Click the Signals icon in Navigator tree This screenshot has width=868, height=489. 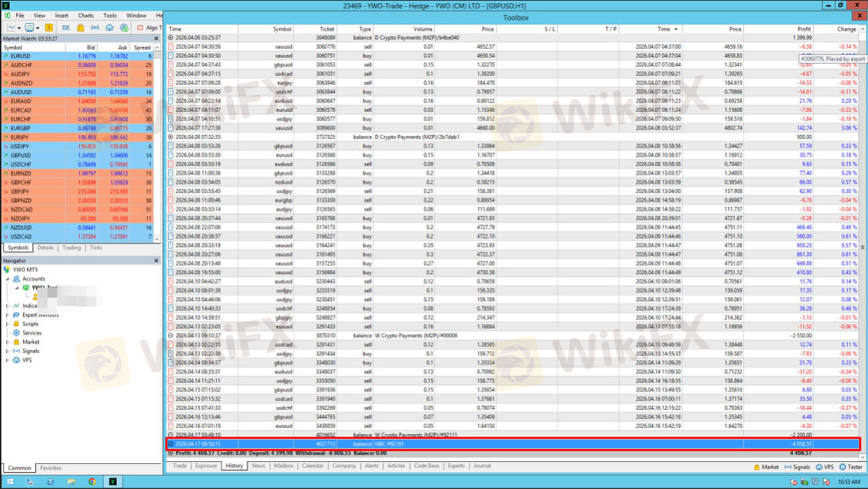(x=18, y=351)
